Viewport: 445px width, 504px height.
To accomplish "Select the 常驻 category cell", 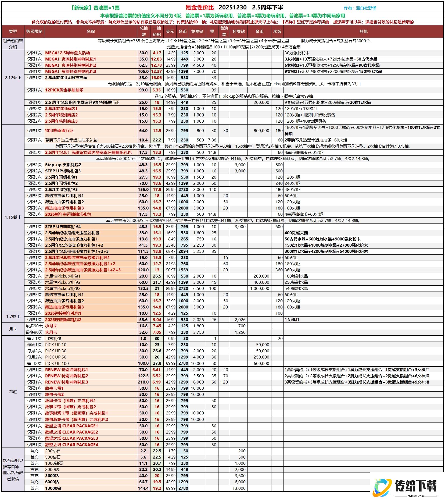I will (13, 392).
